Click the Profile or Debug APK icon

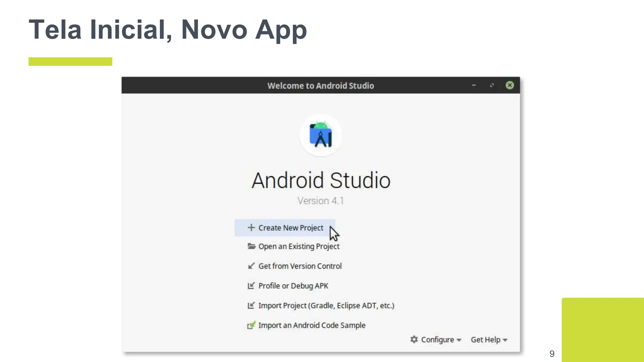tap(251, 286)
